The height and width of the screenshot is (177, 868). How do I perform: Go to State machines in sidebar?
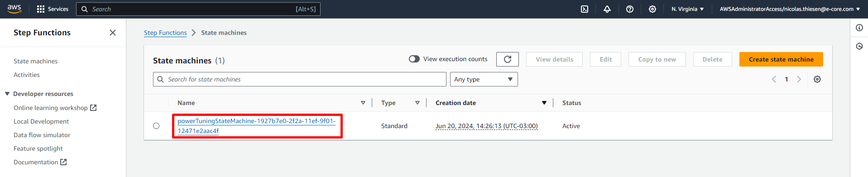[x=35, y=61]
